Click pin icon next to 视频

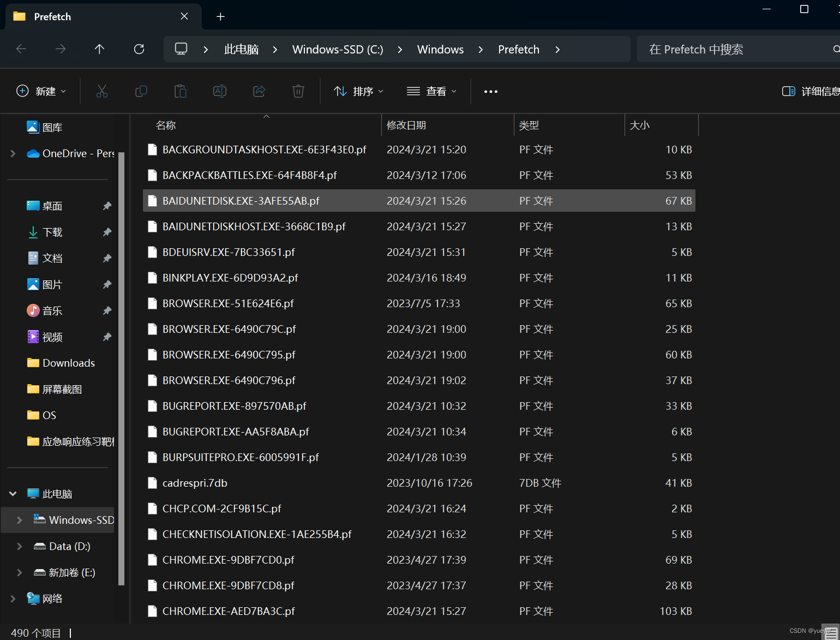107,337
